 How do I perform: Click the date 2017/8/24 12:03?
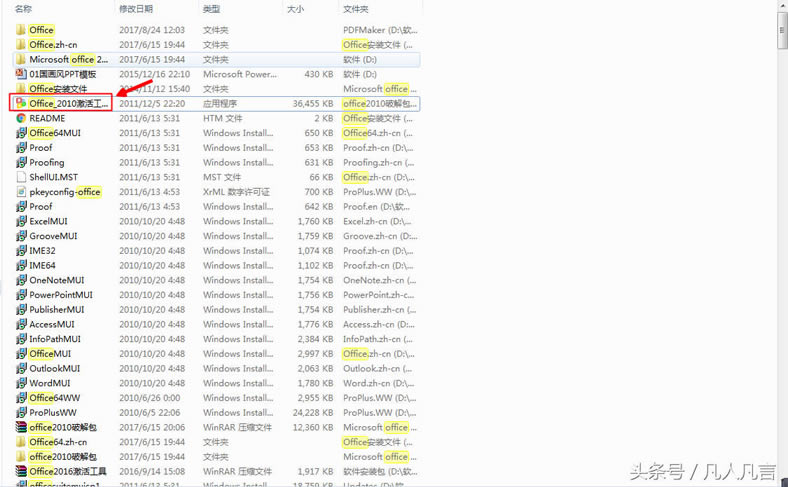pyautogui.click(x=152, y=30)
